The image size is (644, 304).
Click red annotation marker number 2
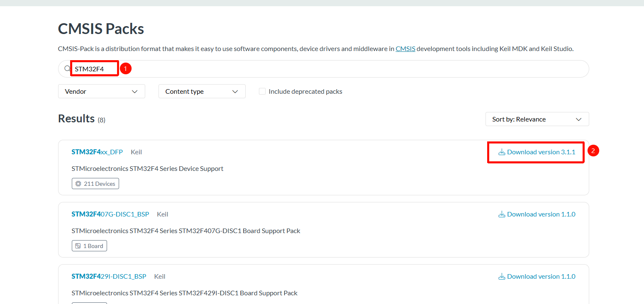click(x=593, y=151)
